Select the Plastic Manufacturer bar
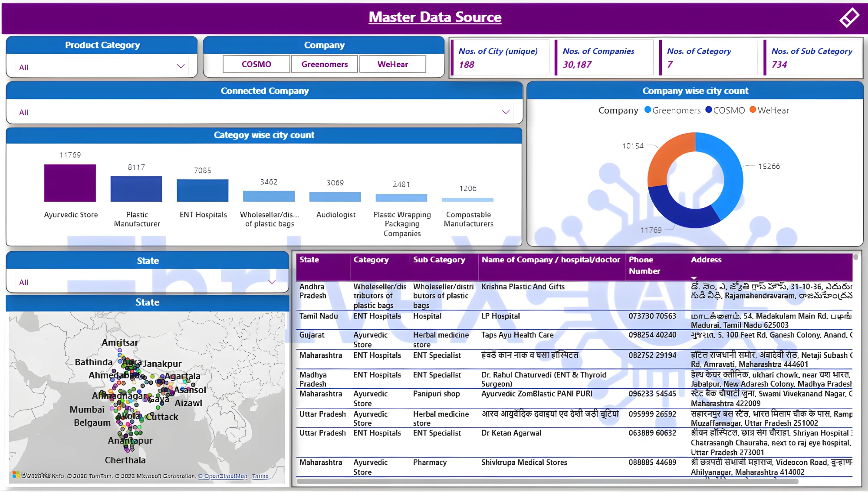This screenshot has width=868, height=492. click(136, 189)
